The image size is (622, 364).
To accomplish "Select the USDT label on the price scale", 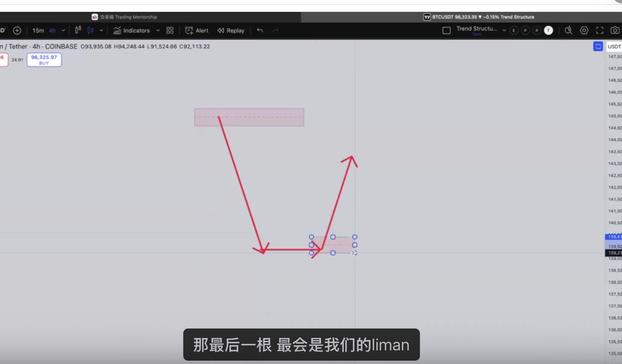I will point(614,46).
